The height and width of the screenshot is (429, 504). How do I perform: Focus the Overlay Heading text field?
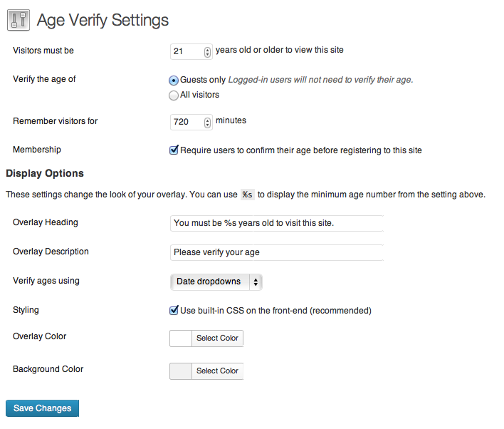(x=277, y=223)
